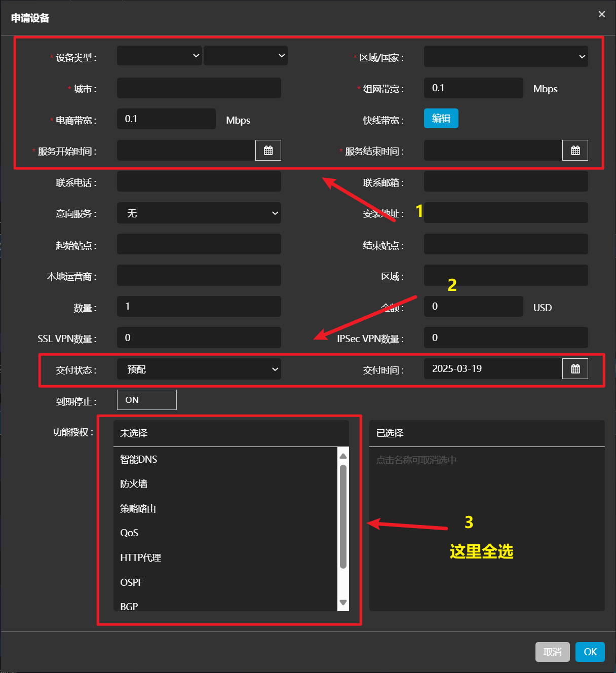Click the blue 编辑 button for 快线带宽
Image resolution: width=616 pixels, height=673 pixels.
441,119
